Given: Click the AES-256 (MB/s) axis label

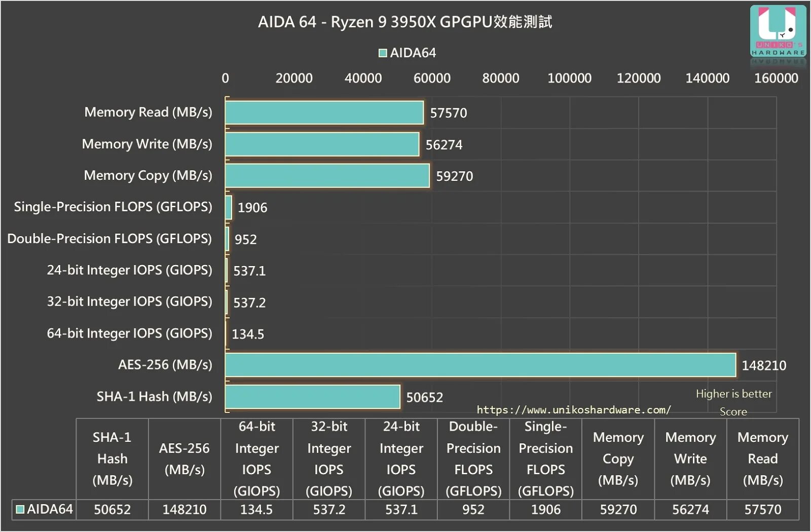Looking at the screenshot, I should click(x=165, y=365).
